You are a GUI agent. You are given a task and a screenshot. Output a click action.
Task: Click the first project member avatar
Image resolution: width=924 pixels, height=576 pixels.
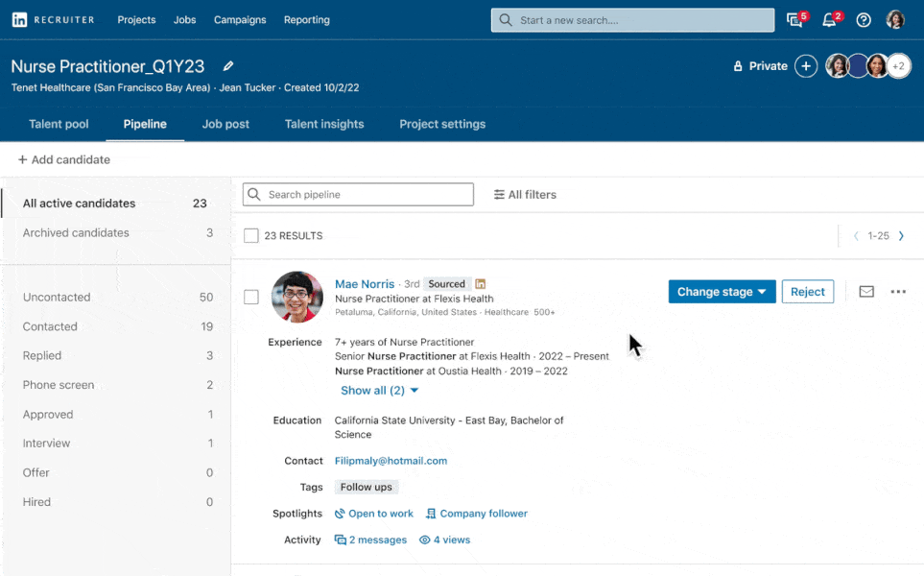click(837, 66)
